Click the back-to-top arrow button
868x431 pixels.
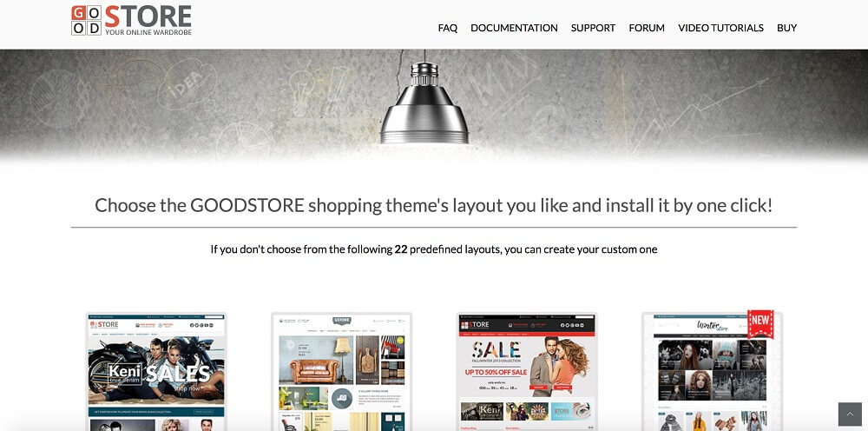pos(850,414)
